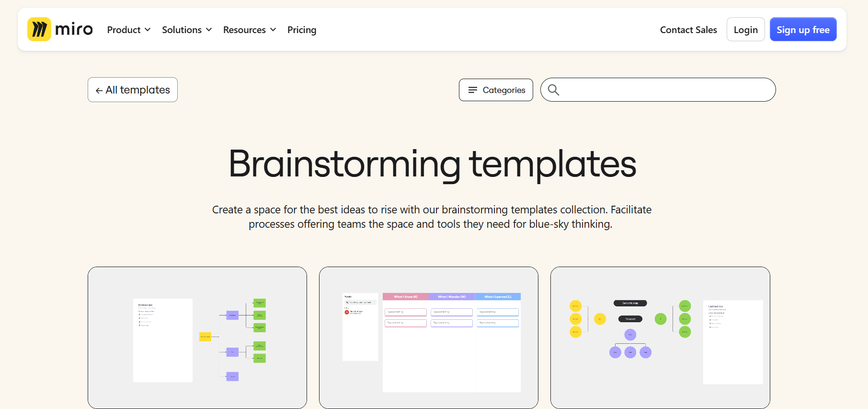The height and width of the screenshot is (409, 868).
Task: Open the Product menu label
Action: tap(124, 30)
